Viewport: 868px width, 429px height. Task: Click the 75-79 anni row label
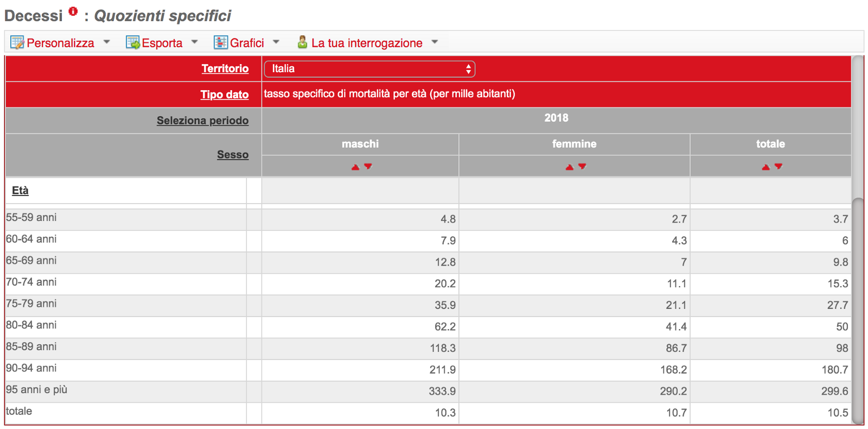(31, 304)
